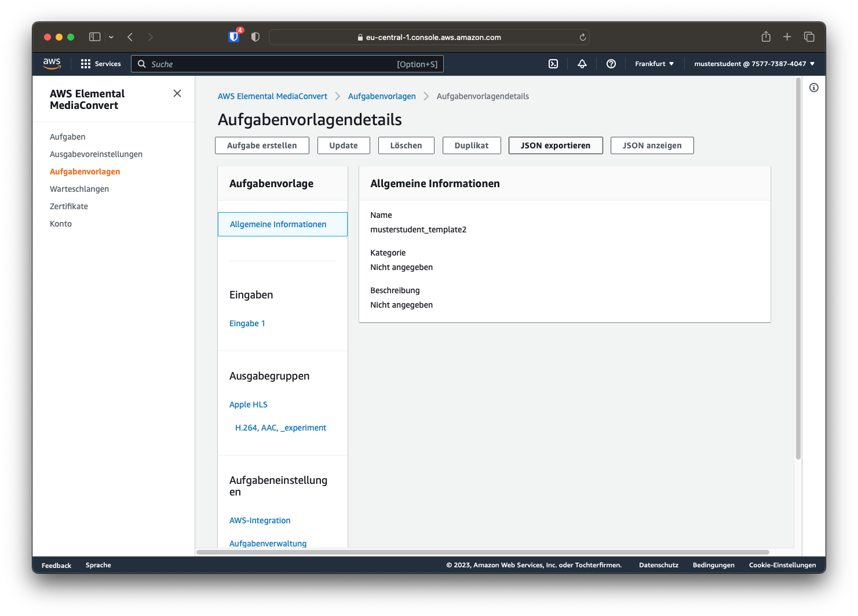The width and height of the screenshot is (858, 616).
Task: Toggle the Safari sidebar
Action: tap(95, 37)
